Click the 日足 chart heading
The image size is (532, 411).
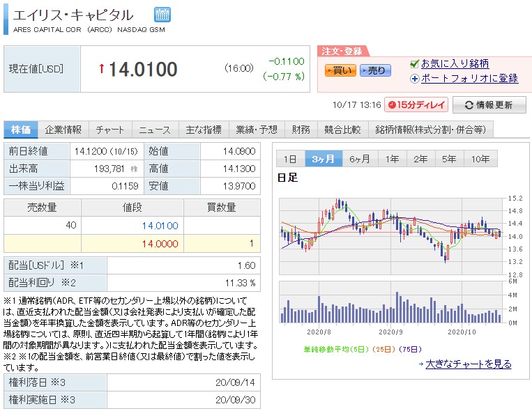click(x=287, y=178)
